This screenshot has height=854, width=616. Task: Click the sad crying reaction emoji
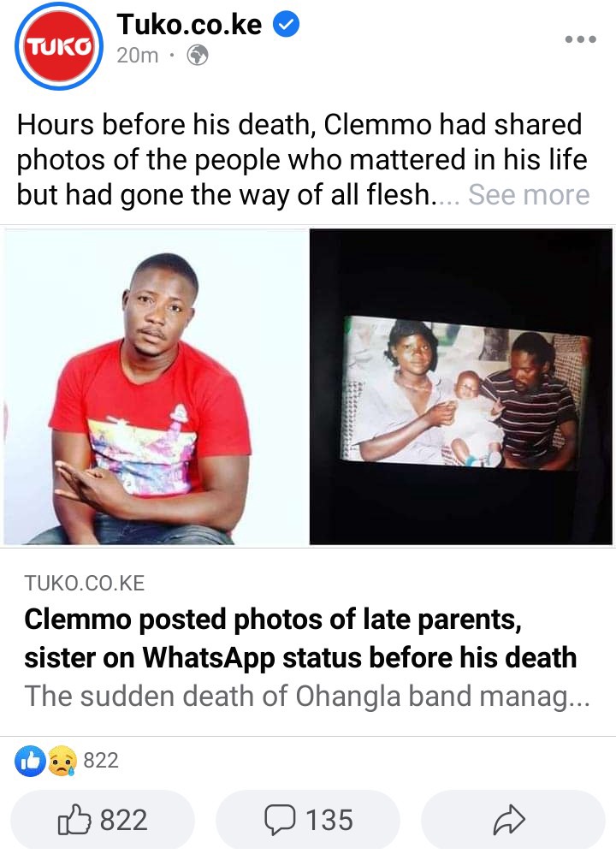(62, 761)
